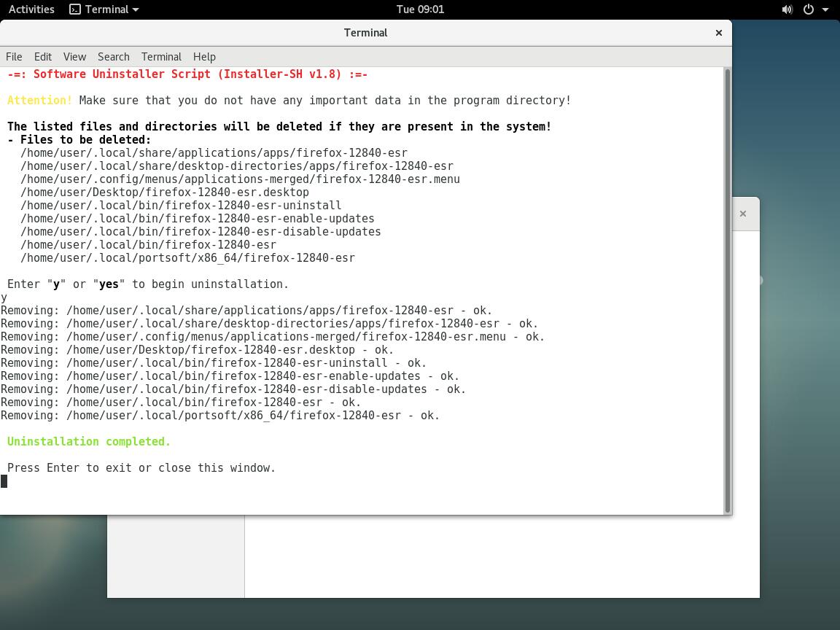Click listed path portsoft/x86_64/firefox-12840-esr under Files
This screenshot has width=840, height=630.
pyautogui.click(x=187, y=257)
